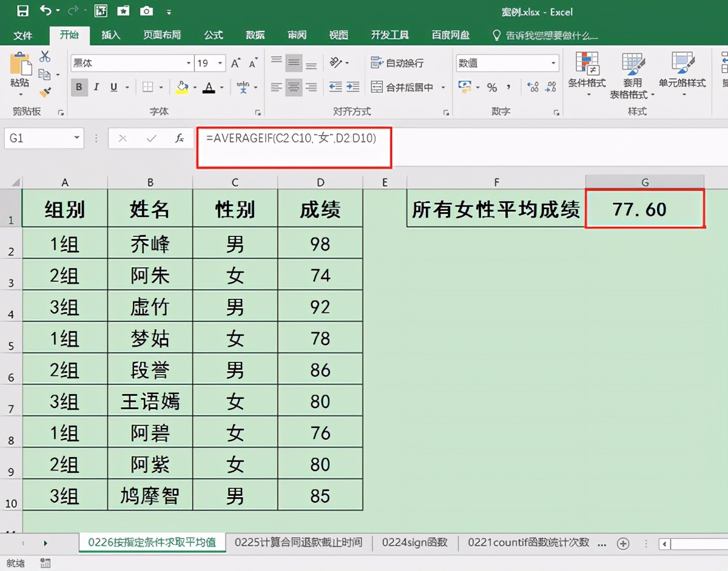Open 套用表格格式 (Format as Table)
This screenshot has height=571, width=728.
(x=633, y=76)
